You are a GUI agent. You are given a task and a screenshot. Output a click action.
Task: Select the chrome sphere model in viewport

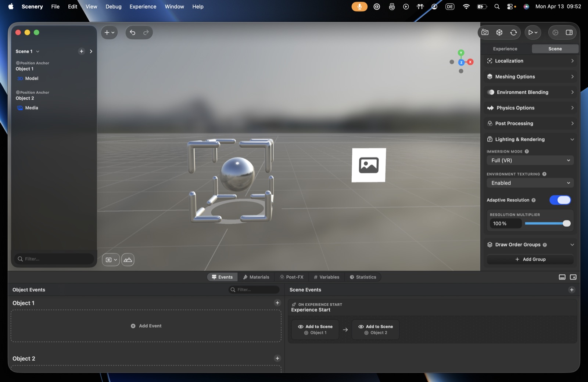(x=237, y=174)
